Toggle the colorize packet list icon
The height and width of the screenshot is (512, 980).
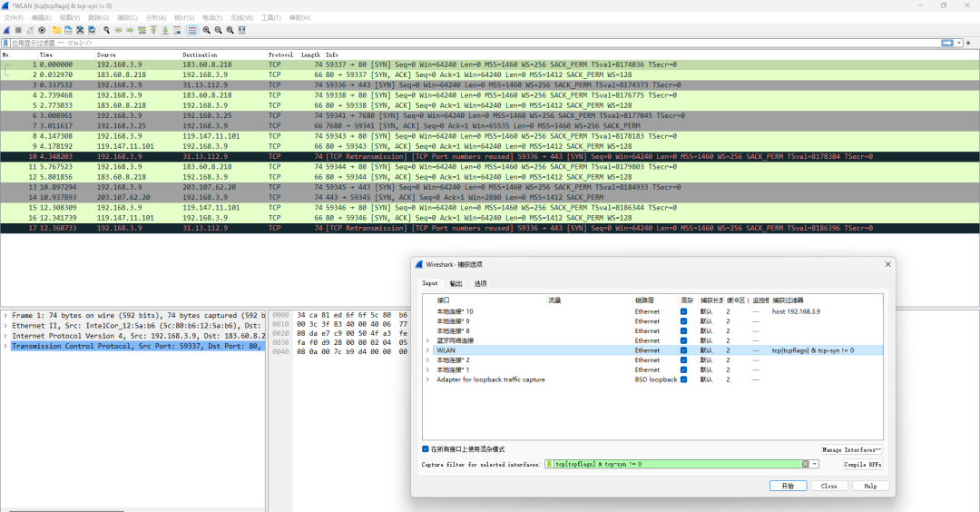[x=191, y=30]
